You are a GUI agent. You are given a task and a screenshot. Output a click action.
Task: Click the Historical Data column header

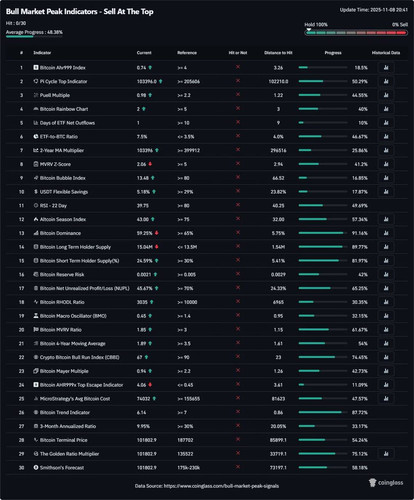point(386,53)
